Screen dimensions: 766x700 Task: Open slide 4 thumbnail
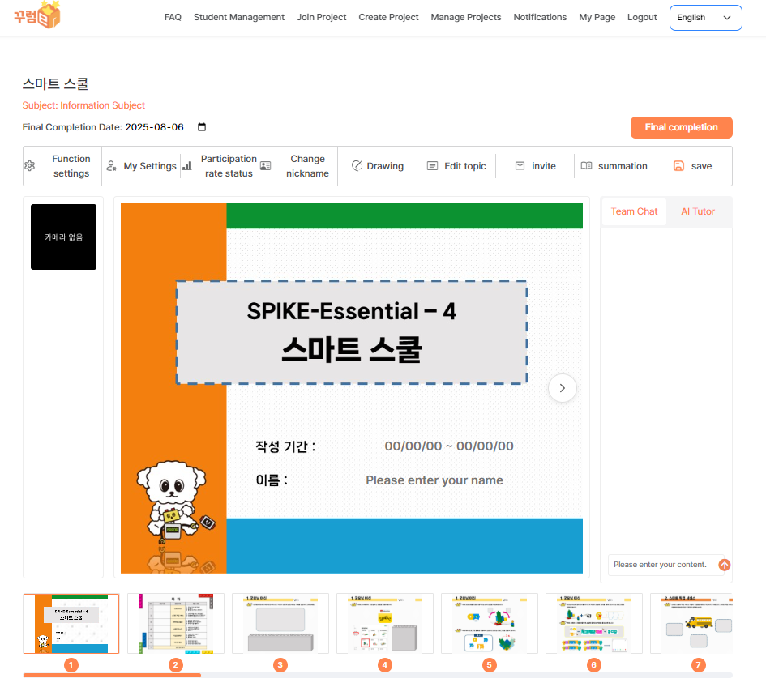[x=385, y=623]
